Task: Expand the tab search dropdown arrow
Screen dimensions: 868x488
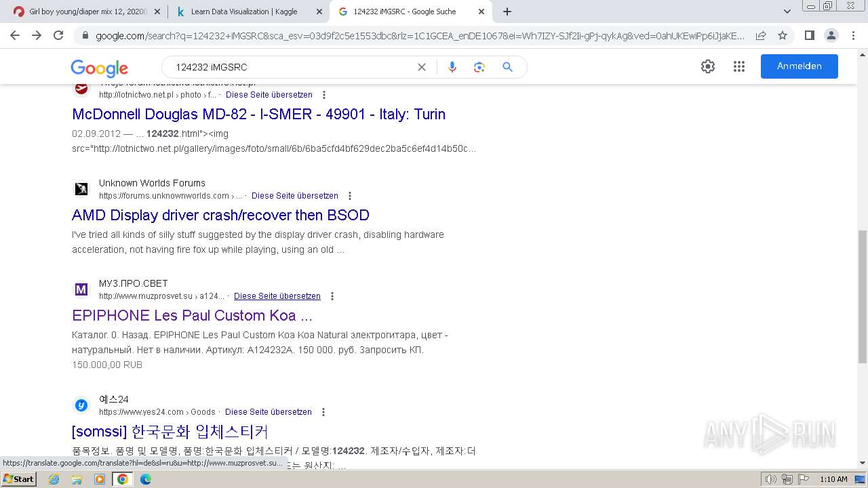Action: click(x=787, y=12)
